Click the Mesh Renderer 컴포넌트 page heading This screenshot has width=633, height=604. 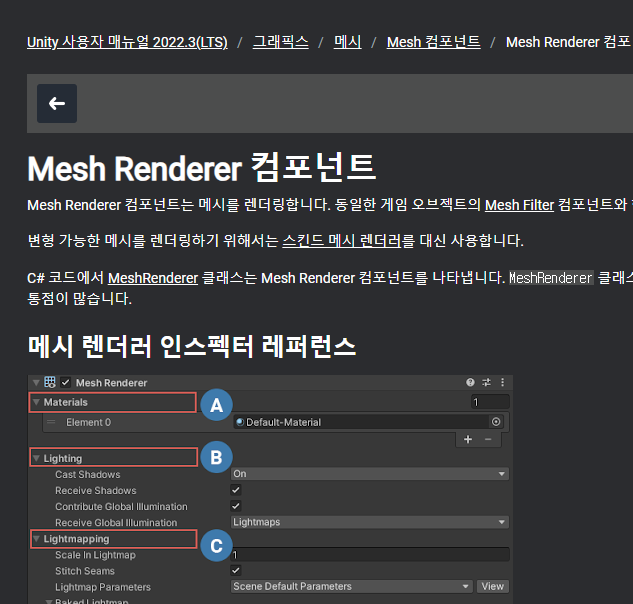[202, 168]
